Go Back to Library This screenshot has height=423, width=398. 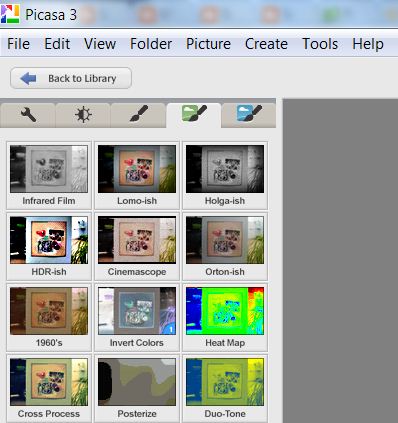click(71, 78)
